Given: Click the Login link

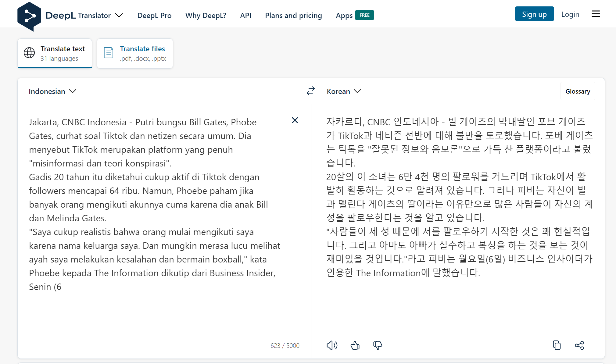Looking at the screenshot, I should 570,14.
